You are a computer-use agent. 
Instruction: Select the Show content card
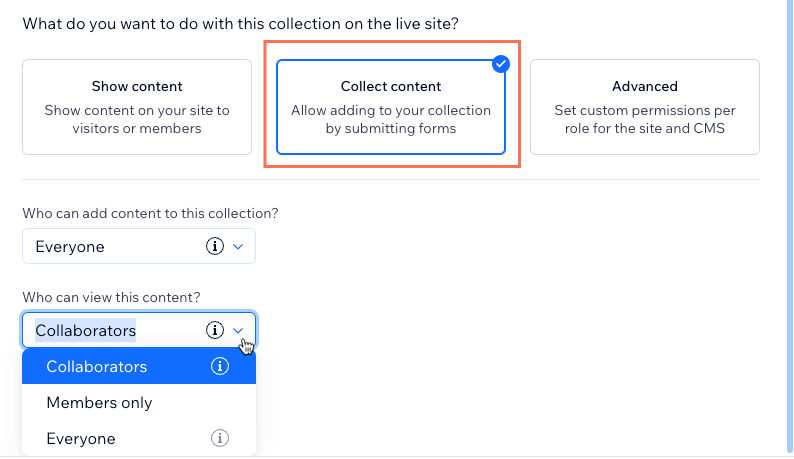click(x=137, y=107)
